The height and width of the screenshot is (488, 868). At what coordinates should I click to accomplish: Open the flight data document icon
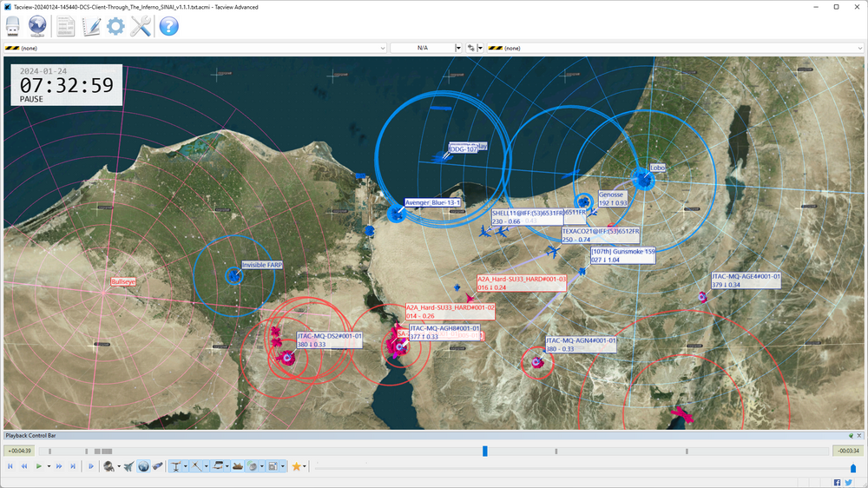(66, 26)
